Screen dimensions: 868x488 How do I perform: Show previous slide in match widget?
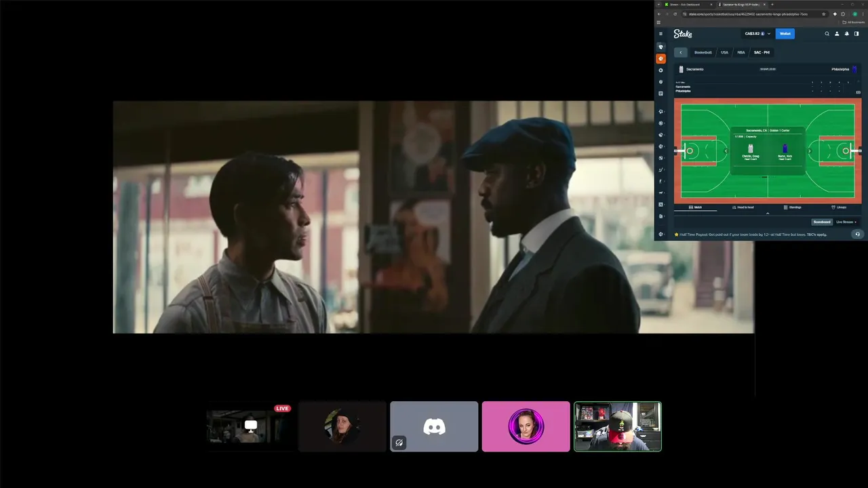pos(726,151)
